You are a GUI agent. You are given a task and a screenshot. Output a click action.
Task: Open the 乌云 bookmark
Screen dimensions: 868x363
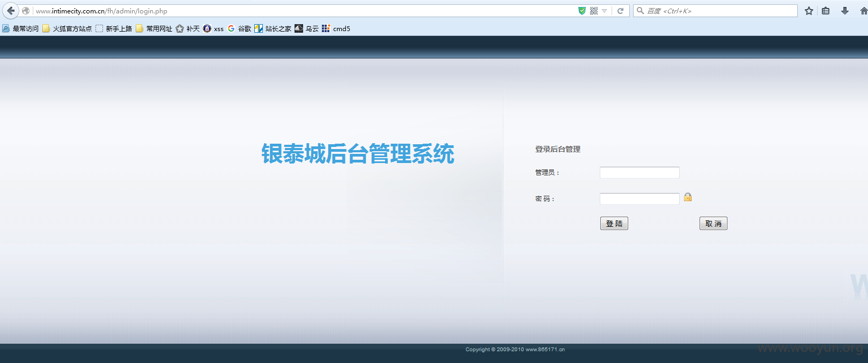(x=307, y=28)
